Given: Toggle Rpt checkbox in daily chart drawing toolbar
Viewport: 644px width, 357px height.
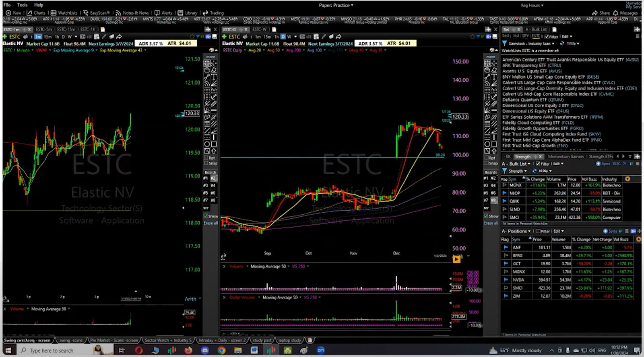Looking at the screenshot, I should 486,158.
